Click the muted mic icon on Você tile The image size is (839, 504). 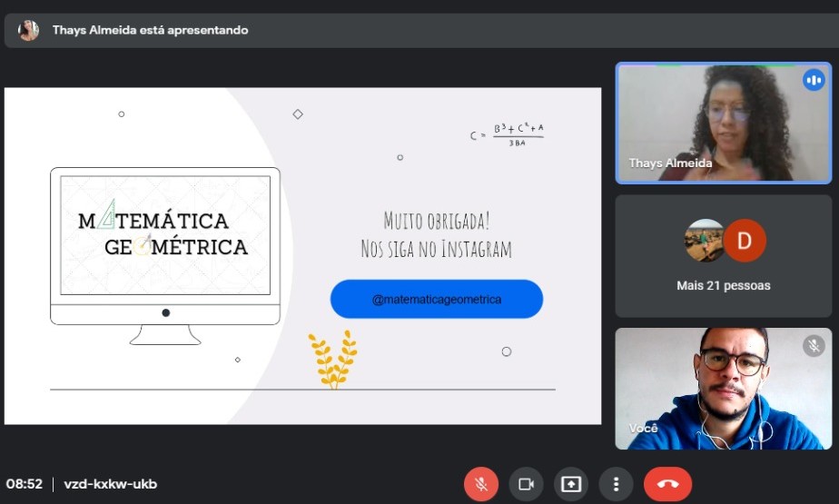(813, 346)
